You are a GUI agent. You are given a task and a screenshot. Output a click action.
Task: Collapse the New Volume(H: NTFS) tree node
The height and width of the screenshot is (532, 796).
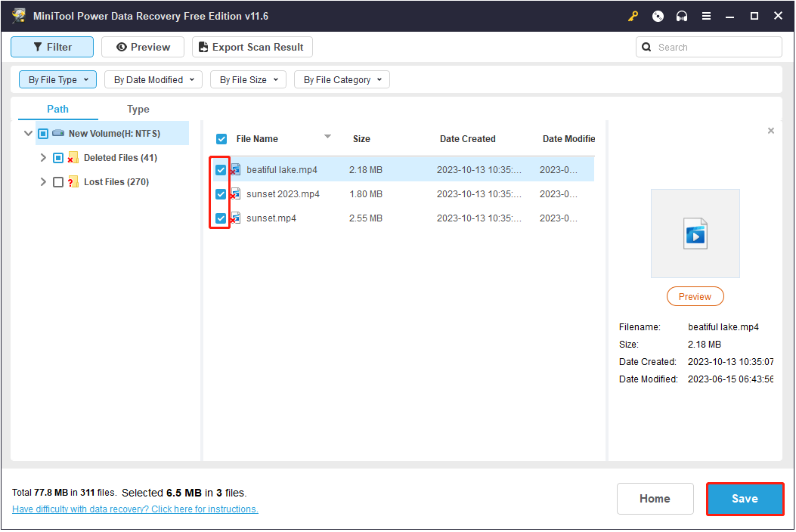point(29,134)
